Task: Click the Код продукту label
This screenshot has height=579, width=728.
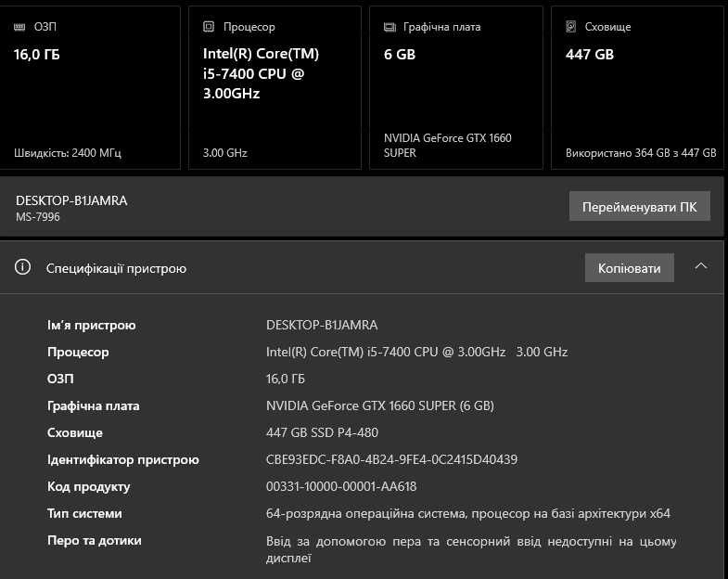Action: coord(89,486)
